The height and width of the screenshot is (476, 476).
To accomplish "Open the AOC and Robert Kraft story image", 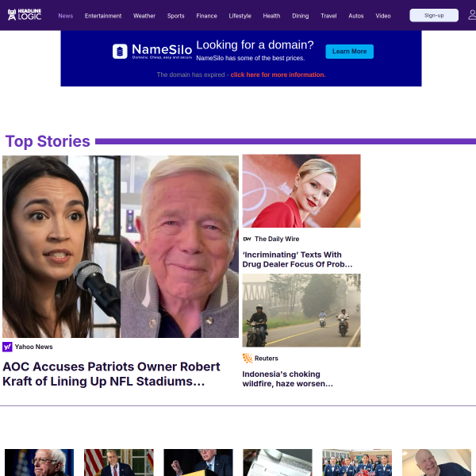I will [121, 247].
